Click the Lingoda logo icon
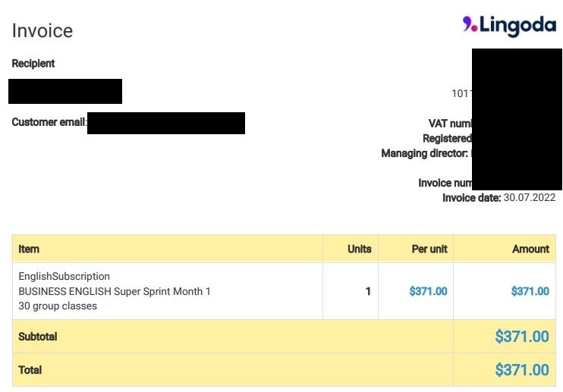 point(470,24)
